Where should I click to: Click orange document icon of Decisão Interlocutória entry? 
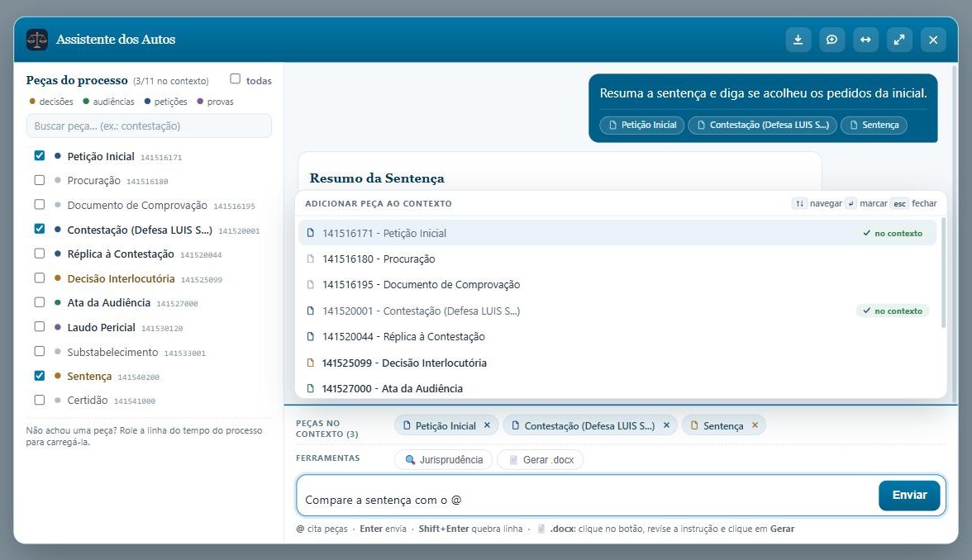coord(311,363)
